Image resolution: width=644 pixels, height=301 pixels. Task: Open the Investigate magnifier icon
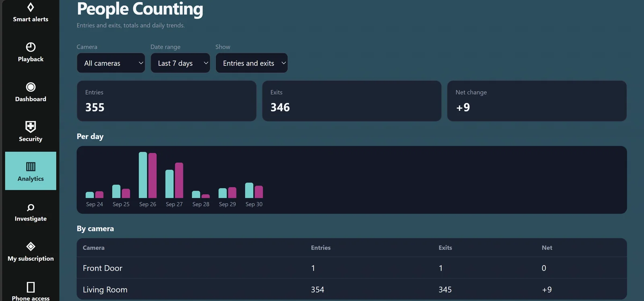tap(31, 208)
